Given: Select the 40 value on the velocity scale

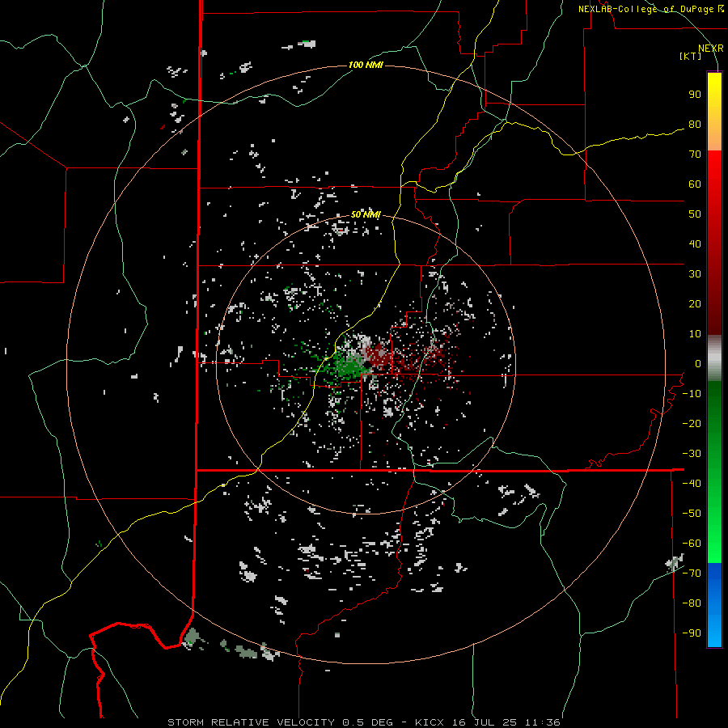Looking at the screenshot, I should click(x=695, y=244).
